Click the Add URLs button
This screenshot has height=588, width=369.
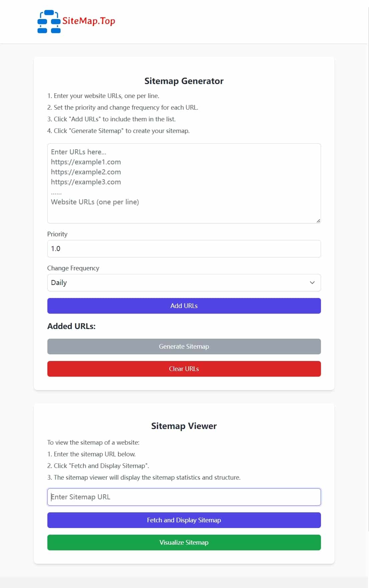(x=184, y=306)
